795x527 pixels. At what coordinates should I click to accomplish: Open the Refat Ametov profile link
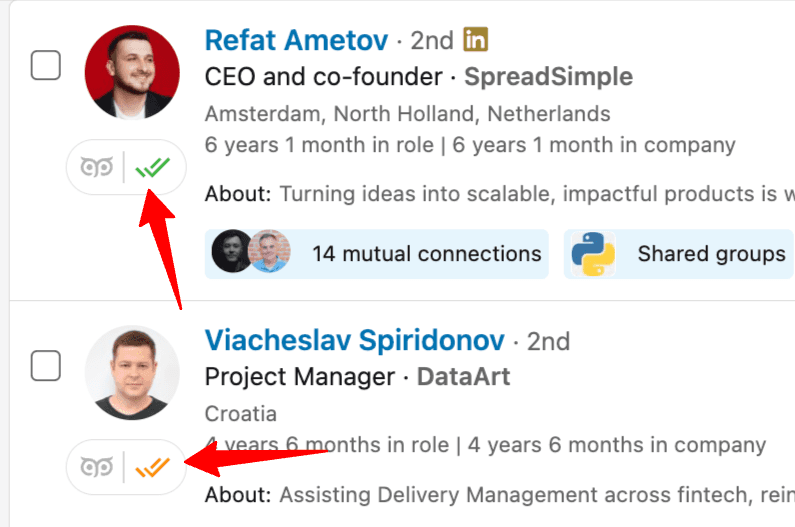pyautogui.click(x=297, y=40)
